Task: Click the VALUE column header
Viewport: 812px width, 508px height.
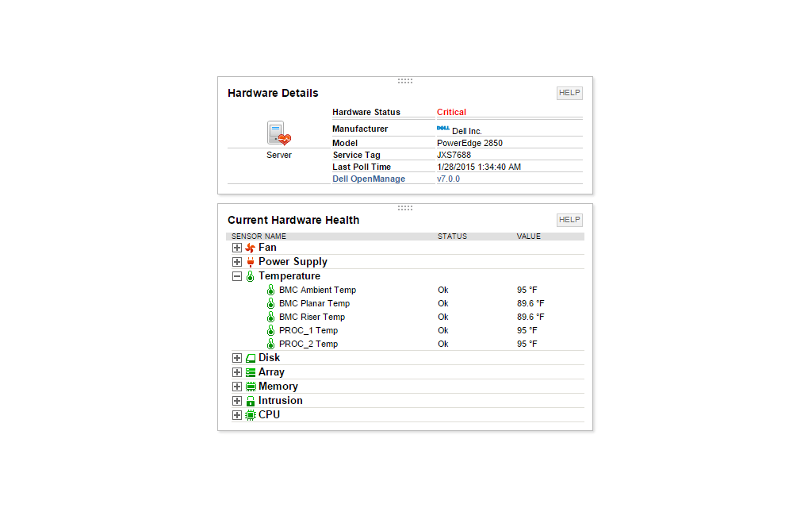Action: (x=529, y=237)
